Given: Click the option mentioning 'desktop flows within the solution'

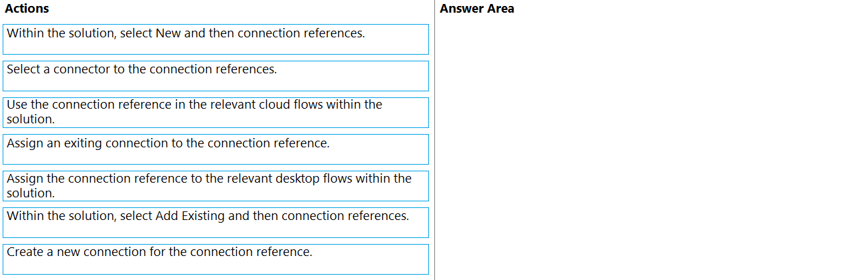Looking at the screenshot, I should [x=215, y=186].
